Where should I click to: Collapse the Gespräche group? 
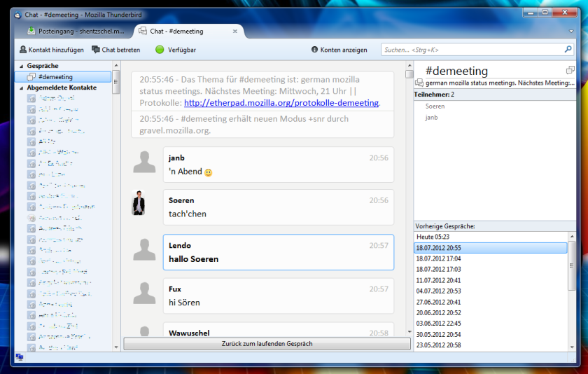tap(22, 66)
